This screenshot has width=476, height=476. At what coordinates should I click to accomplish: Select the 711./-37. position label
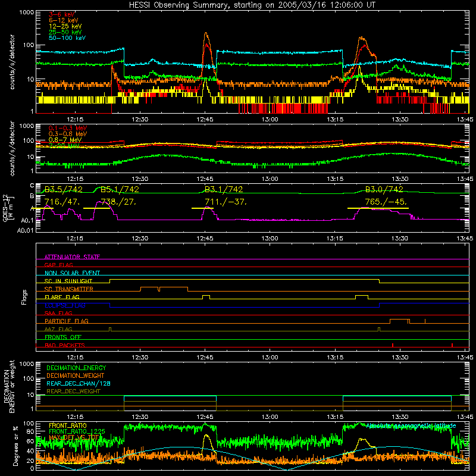226,202
